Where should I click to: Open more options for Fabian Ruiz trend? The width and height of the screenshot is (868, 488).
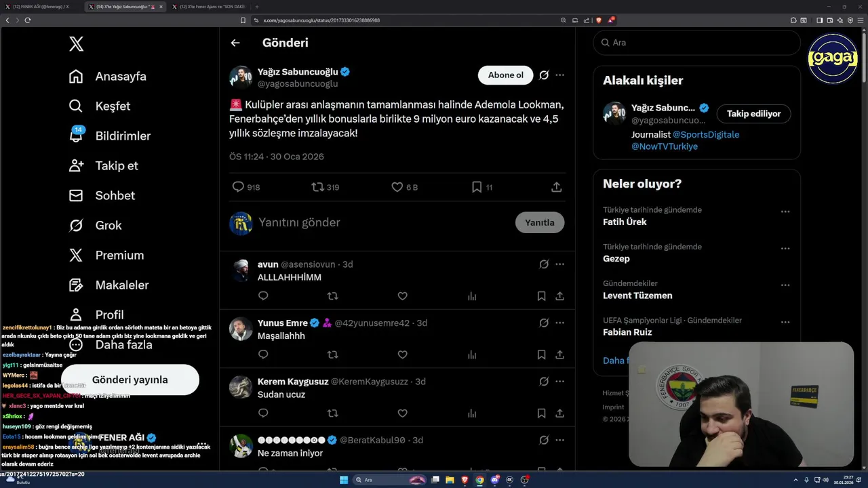point(785,322)
